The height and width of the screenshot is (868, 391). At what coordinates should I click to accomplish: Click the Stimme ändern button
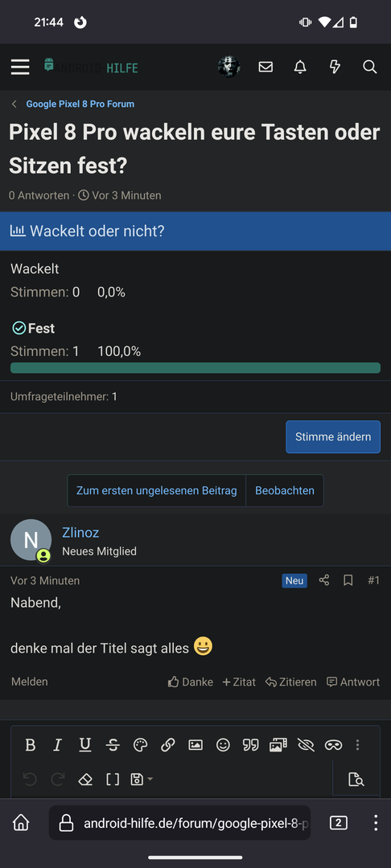[333, 436]
